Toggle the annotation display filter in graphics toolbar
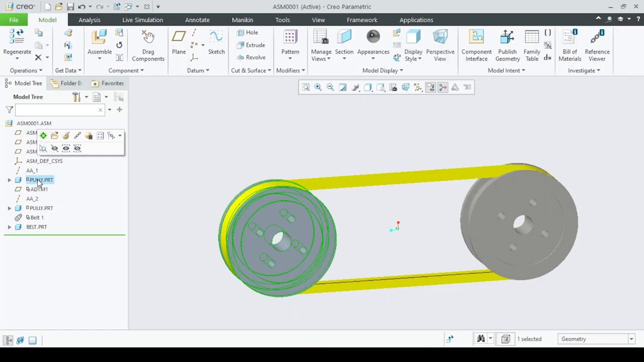 click(x=430, y=87)
